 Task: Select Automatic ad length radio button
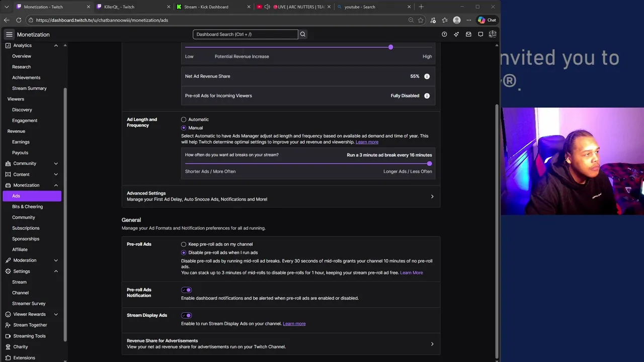click(x=184, y=120)
